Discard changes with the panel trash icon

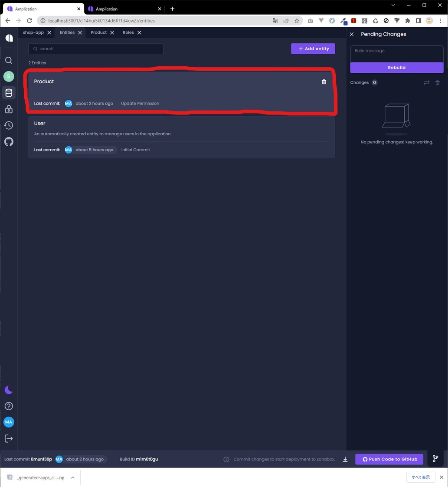coord(438,83)
